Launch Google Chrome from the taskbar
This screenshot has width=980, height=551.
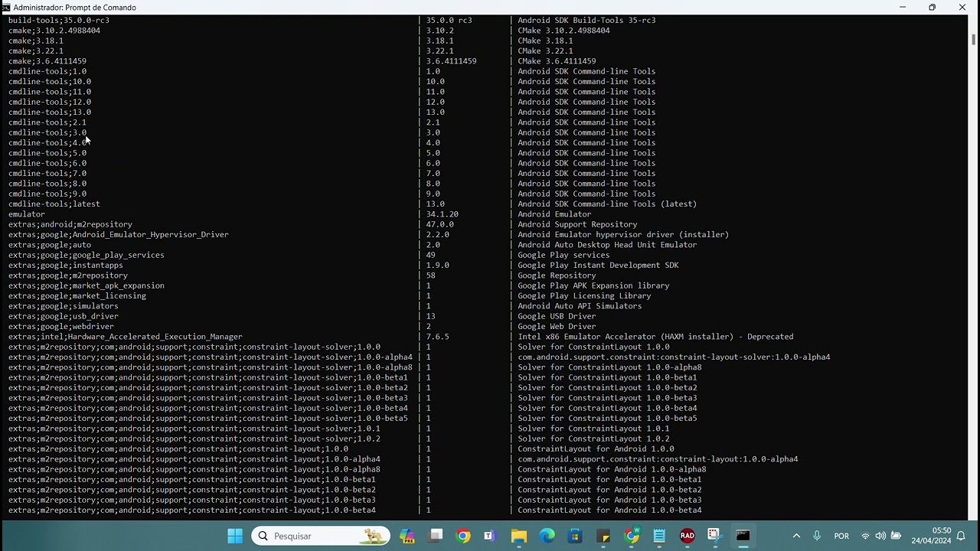tap(463, 536)
